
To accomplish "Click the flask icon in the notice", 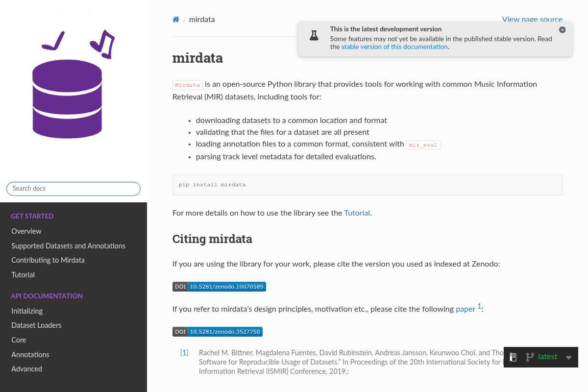I will tap(314, 35).
